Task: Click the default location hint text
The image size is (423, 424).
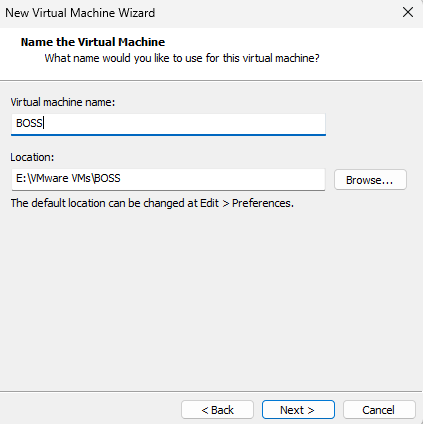Action: (152, 203)
